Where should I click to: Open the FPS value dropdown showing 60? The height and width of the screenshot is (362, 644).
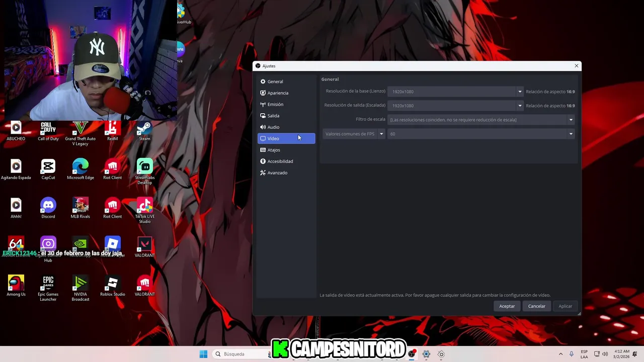(481, 134)
